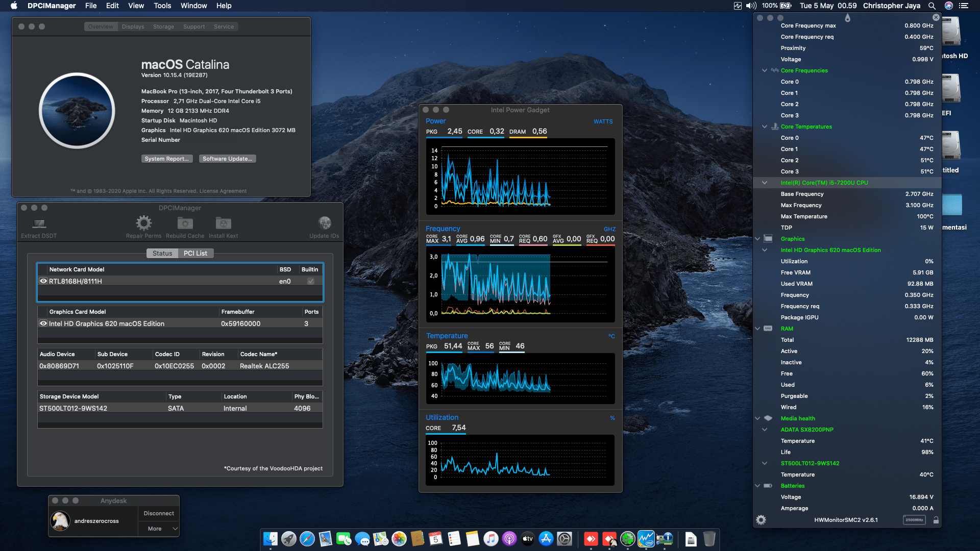The height and width of the screenshot is (551, 980).
Task: Select the Realtek ALC255 audio row
Action: tap(180, 366)
